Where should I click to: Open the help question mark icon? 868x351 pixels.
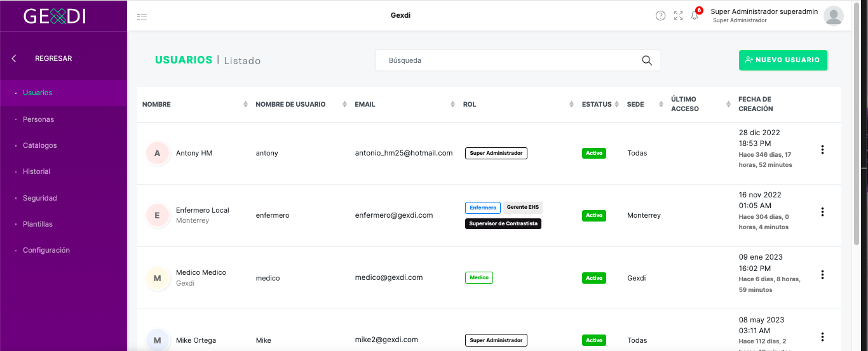point(661,16)
